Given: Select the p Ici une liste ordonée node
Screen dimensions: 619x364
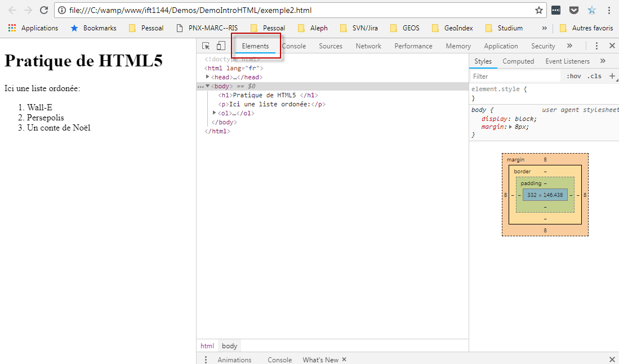Looking at the screenshot, I should click(x=272, y=104).
